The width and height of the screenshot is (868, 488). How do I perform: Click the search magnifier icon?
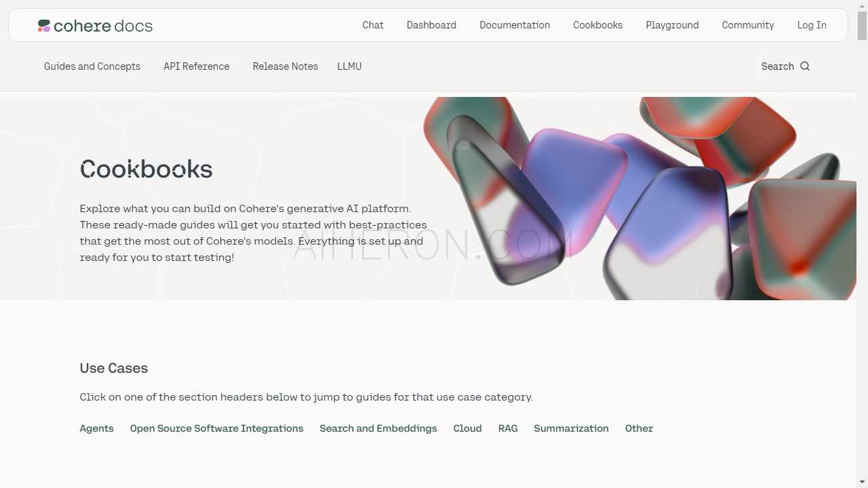(x=805, y=66)
